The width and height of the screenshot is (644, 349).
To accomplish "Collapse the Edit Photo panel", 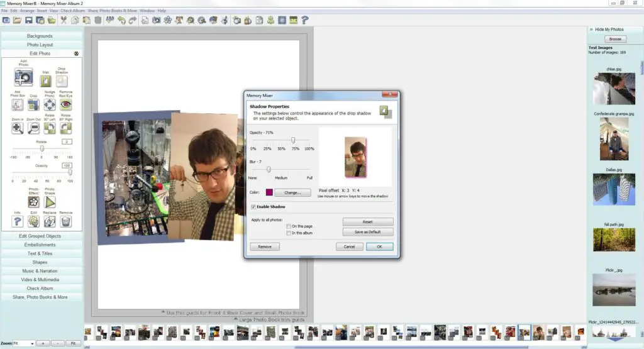I will [x=76, y=54].
